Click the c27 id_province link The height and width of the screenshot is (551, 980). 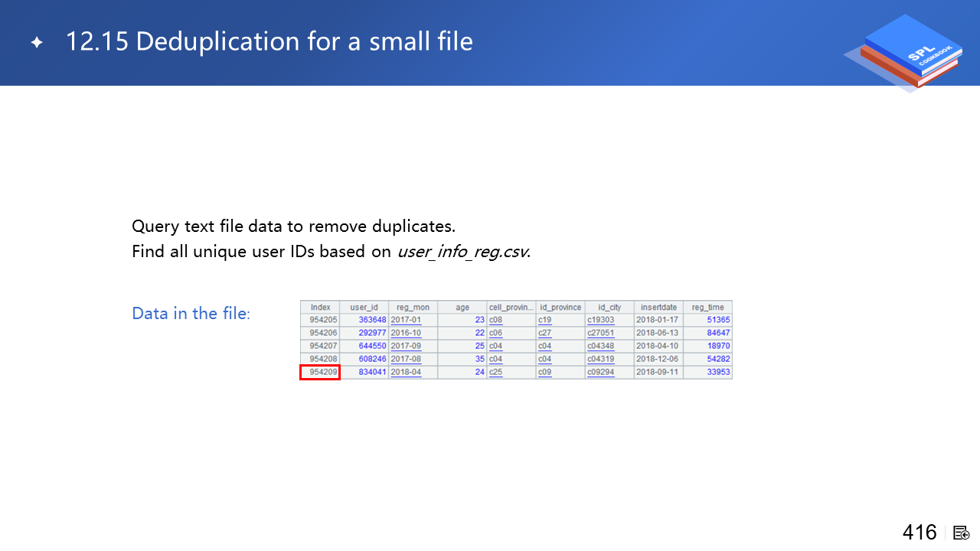(544, 334)
